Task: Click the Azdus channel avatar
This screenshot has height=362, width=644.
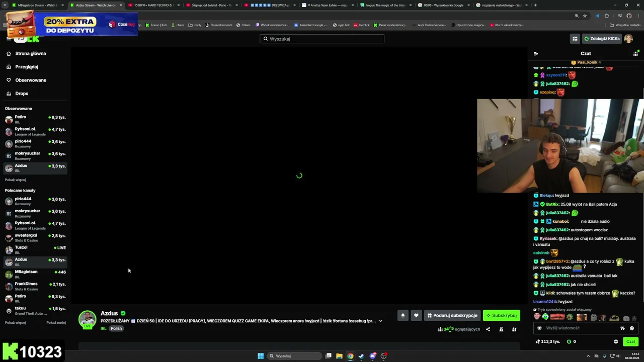Action: [87, 320]
